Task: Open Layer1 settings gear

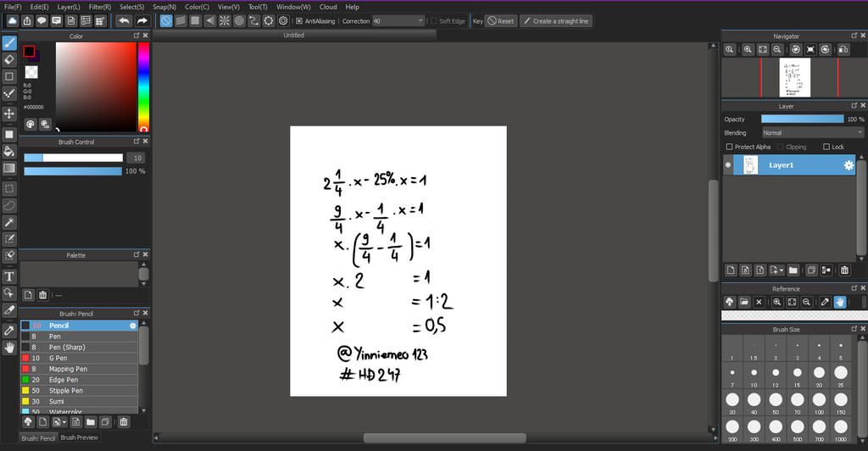Action: click(849, 165)
